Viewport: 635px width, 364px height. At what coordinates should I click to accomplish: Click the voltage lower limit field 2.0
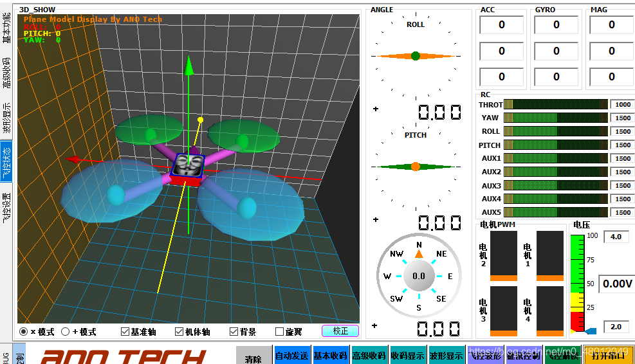click(616, 327)
